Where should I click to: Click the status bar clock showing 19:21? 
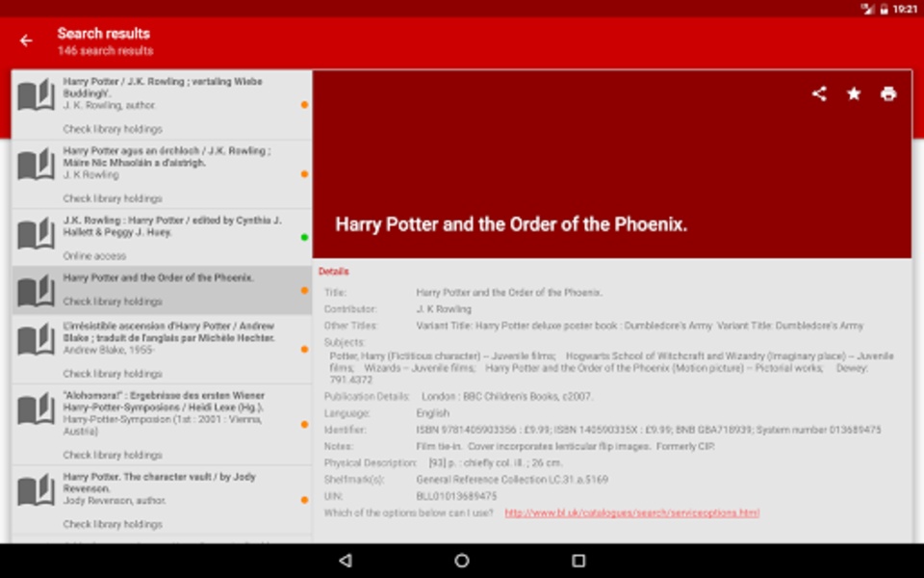pos(905,9)
